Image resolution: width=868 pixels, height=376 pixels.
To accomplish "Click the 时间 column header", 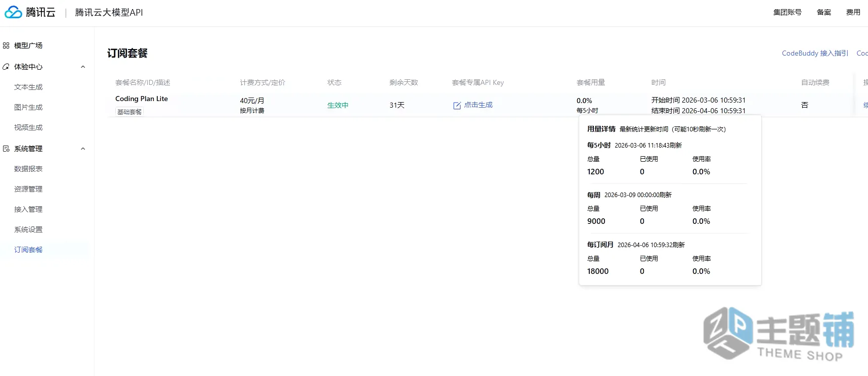I will pos(659,82).
